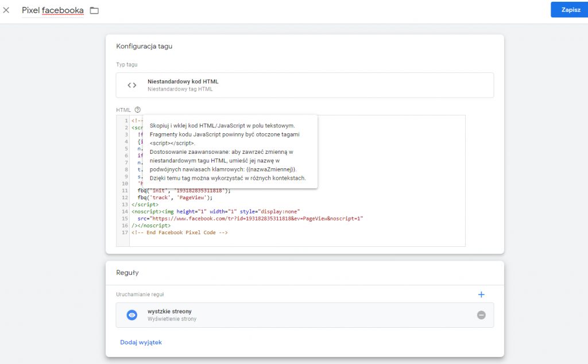Add a new trigger with the plus icon
This screenshot has width=588, height=364.
(x=481, y=295)
